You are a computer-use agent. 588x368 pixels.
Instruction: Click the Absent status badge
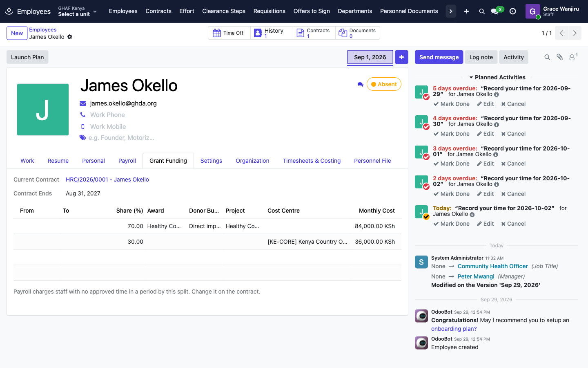(x=384, y=84)
